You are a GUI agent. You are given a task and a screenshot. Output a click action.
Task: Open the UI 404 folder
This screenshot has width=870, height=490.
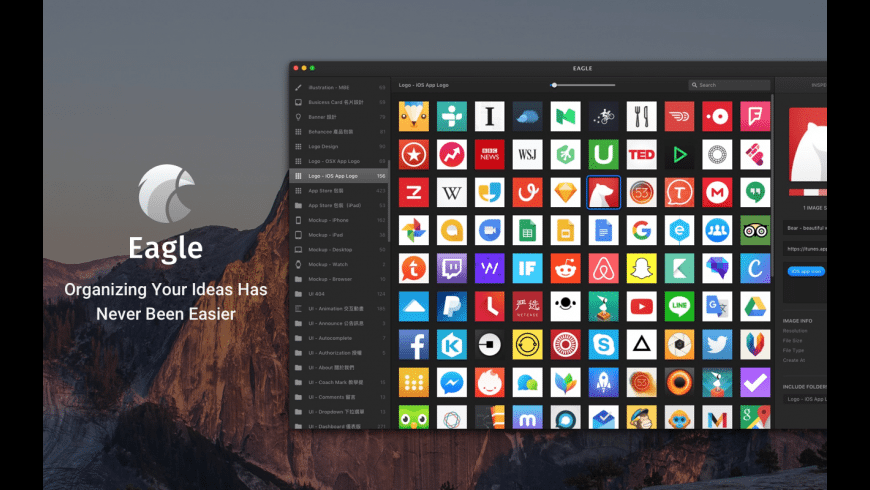(339, 294)
